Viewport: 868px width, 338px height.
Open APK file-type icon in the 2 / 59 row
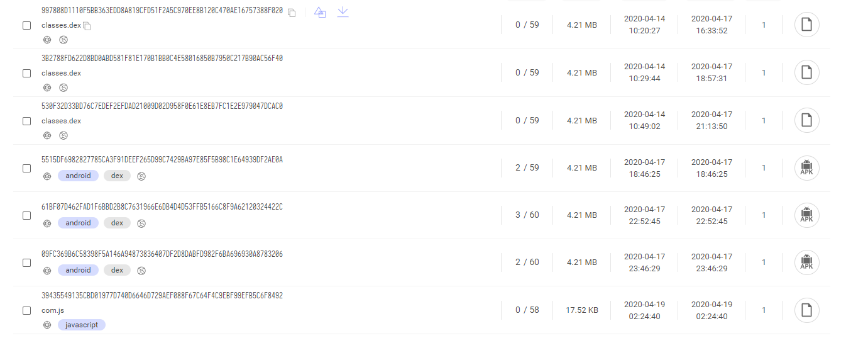[x=807, y=168]
